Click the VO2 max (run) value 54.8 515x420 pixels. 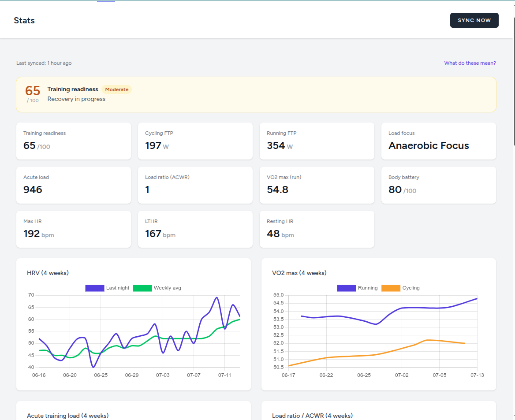pos(277,190)
